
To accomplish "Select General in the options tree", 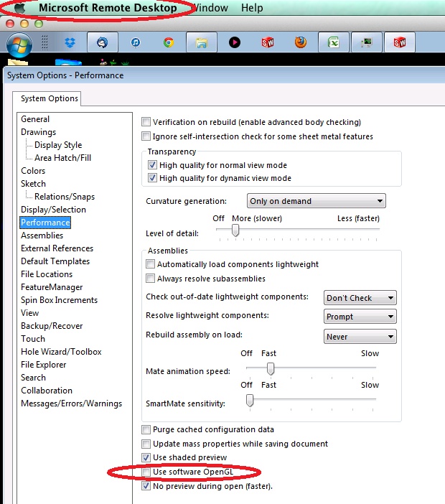I will (35, 119).
